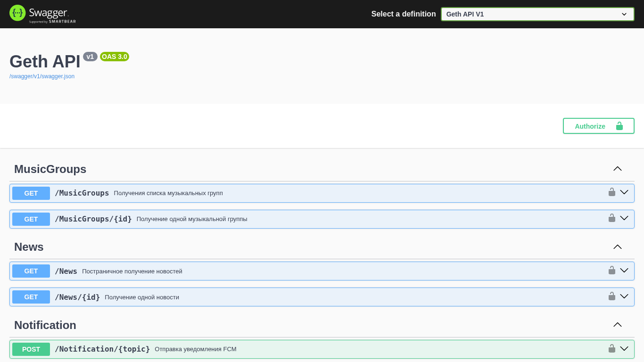Viewport: 644px width, 362px height.
Task: Open the Authorize dialog
Action: (598, 126)
